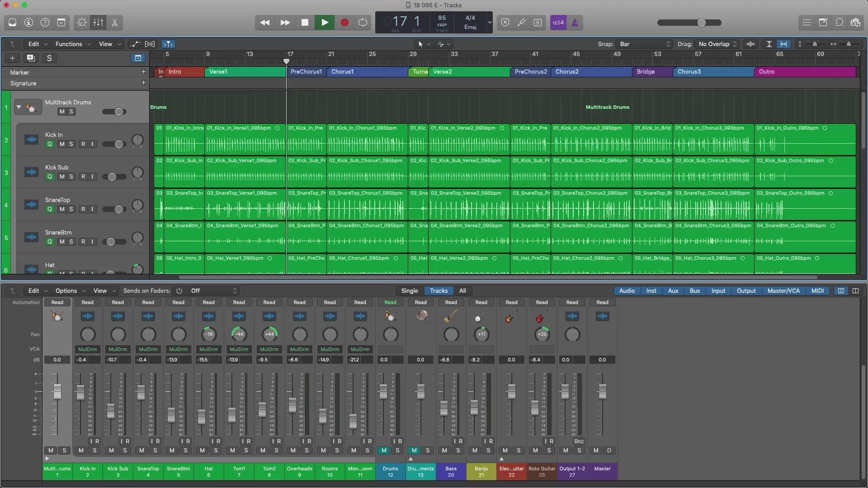Record-enable the SnareTop track
Viewport: 868px width, 488px height.
coord(83,209)
